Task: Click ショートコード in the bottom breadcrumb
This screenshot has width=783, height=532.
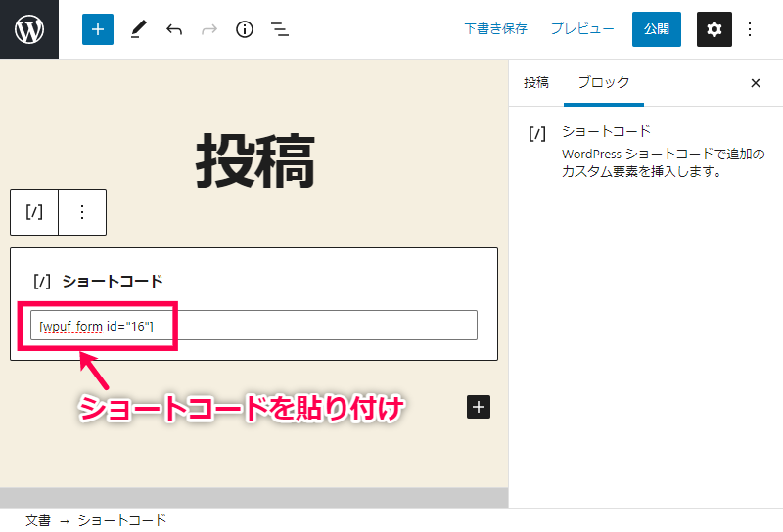Action: click(121, 520)
